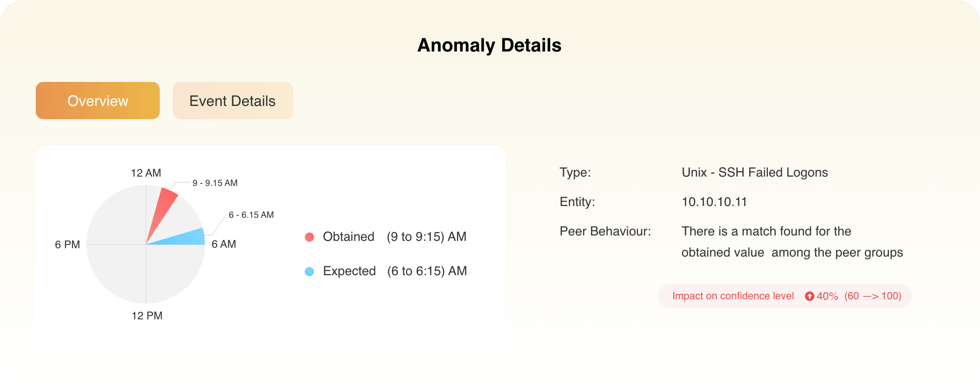Click the 9 - 9.15 AM callout label
The image size is (980, 390).
point(215,183)
